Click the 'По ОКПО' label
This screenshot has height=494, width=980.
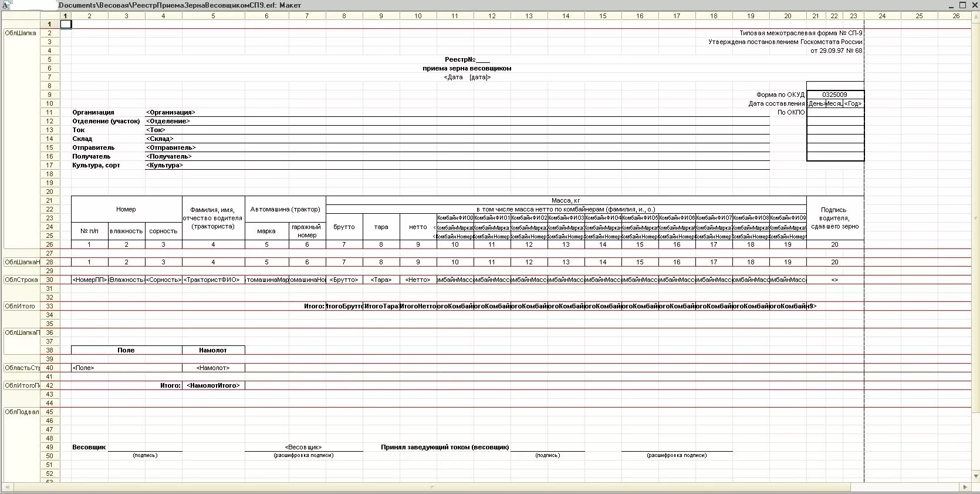791,112
